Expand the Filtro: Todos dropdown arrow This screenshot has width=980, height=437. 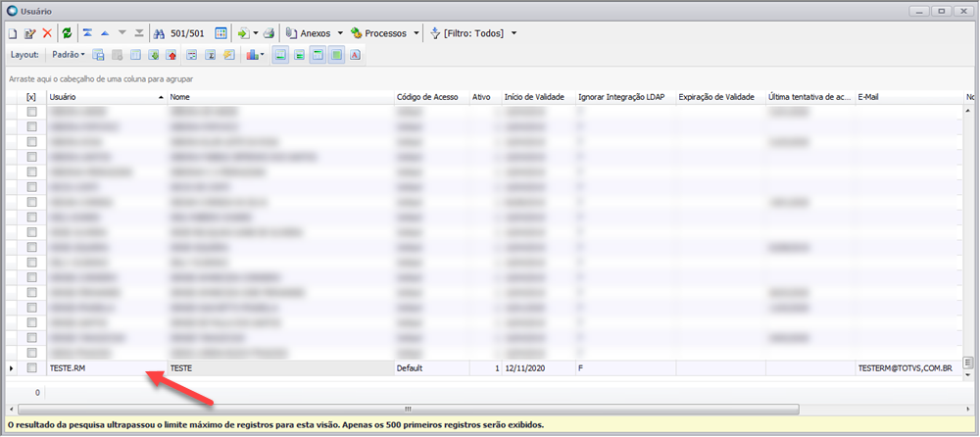point(514,33)
